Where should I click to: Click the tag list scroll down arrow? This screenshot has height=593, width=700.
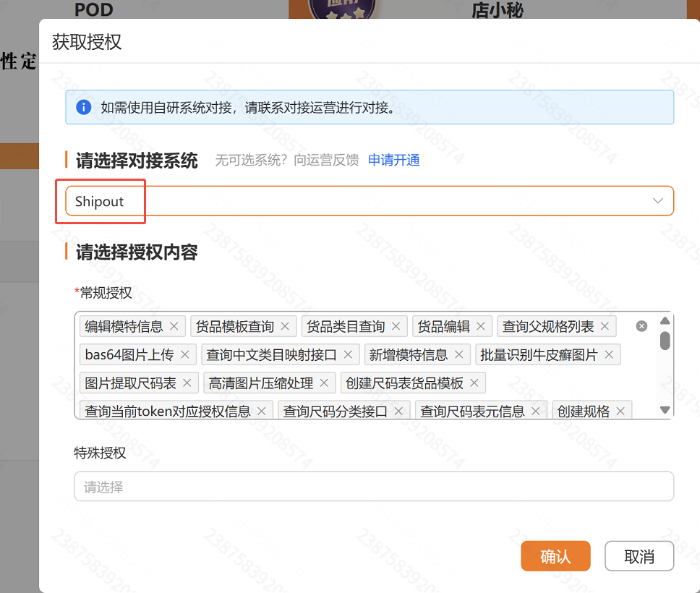click(665, 410)
